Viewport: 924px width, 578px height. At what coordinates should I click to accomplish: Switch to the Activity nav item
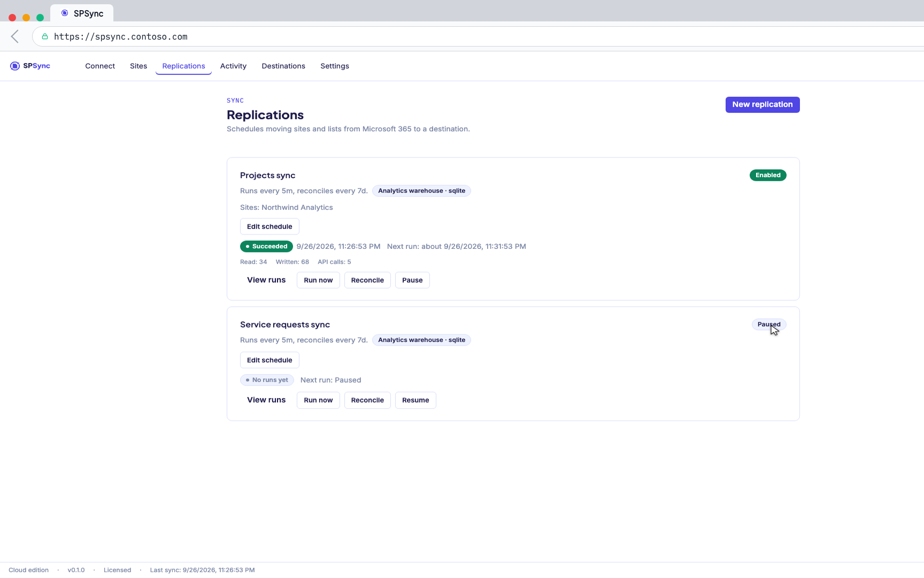pyautogui.click(x=233, y=66)
